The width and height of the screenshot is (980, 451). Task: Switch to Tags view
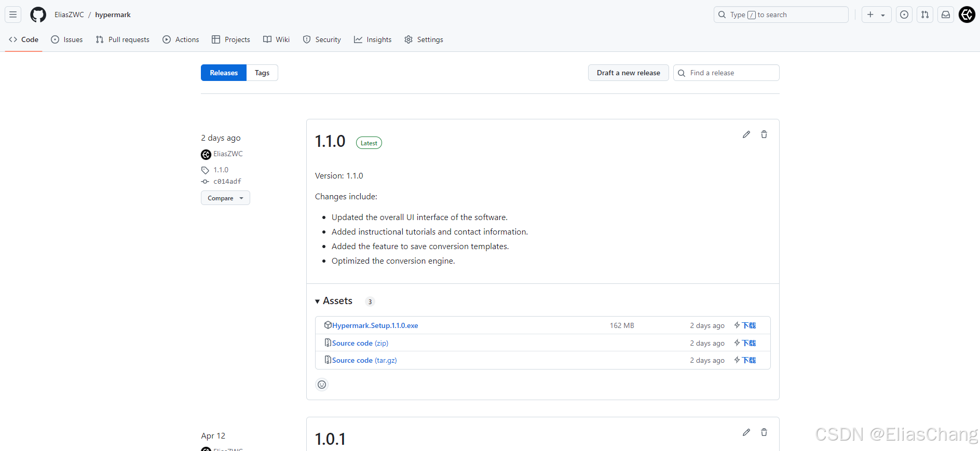(x=262, y=73)
